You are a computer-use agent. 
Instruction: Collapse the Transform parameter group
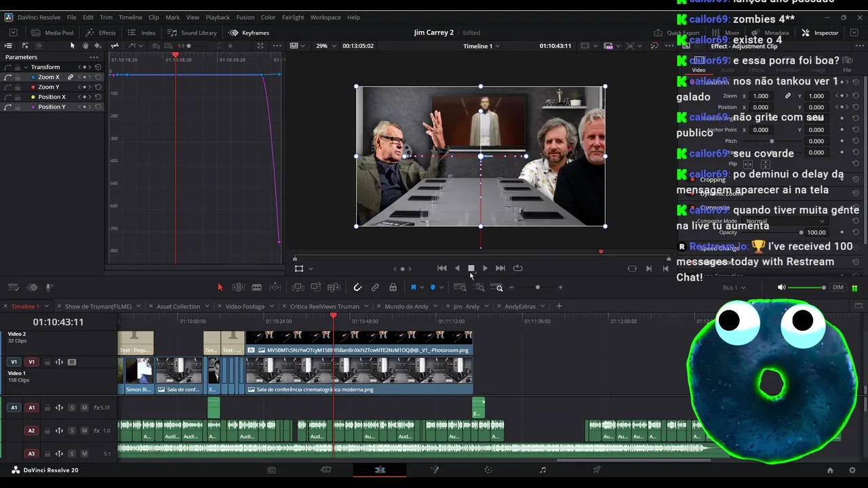pyautogui.click(x=26, y=67)
